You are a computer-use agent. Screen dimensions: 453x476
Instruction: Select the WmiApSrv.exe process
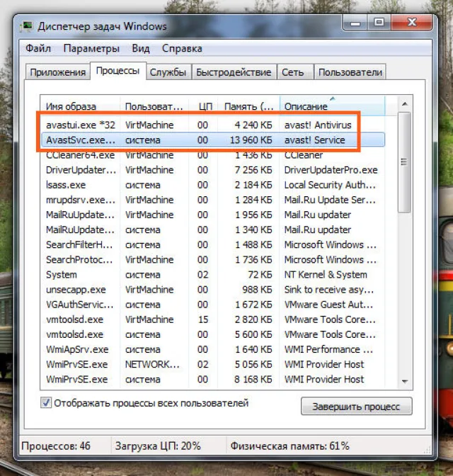click(213, 349)
